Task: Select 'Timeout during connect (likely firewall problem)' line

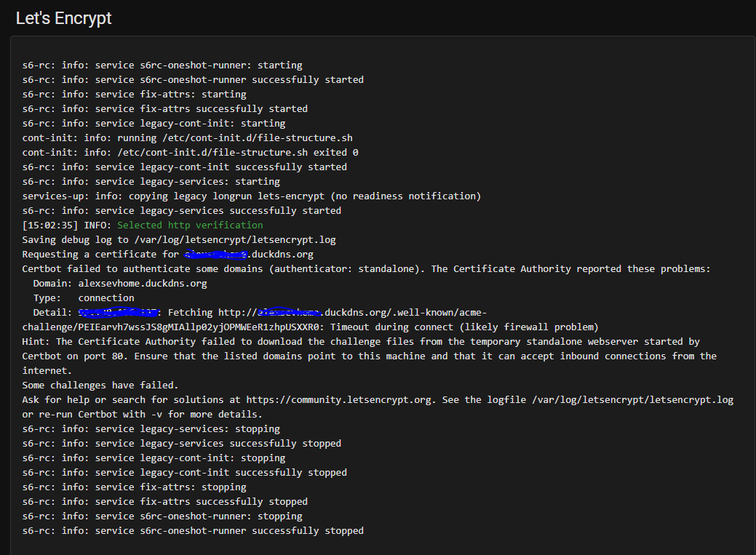Action: pyautogui.click(x=310, y=327)
